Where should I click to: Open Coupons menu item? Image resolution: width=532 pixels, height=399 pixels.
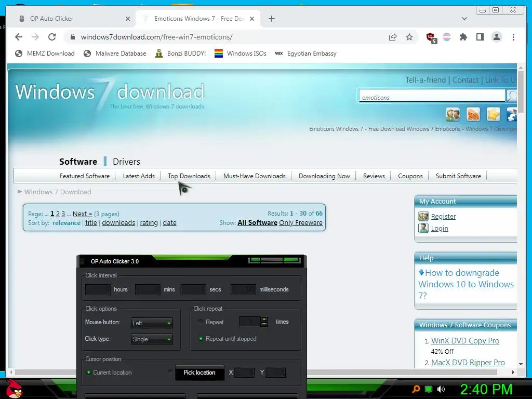410,176
